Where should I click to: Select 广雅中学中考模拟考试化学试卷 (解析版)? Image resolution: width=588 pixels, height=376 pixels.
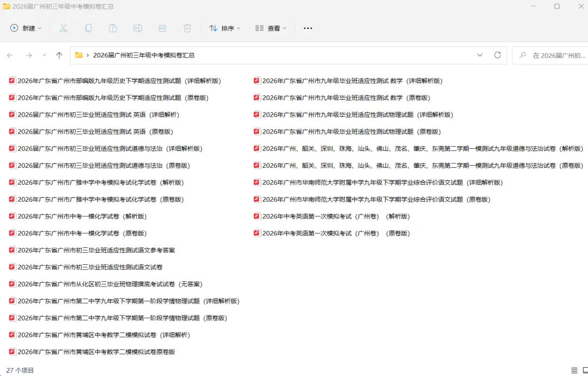96,183
